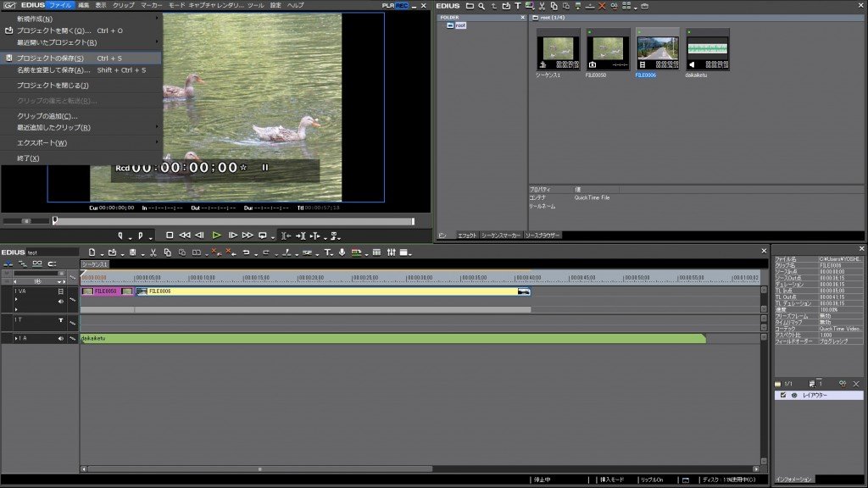Click the timeline Save Project floppy icon

coord(132,252)
